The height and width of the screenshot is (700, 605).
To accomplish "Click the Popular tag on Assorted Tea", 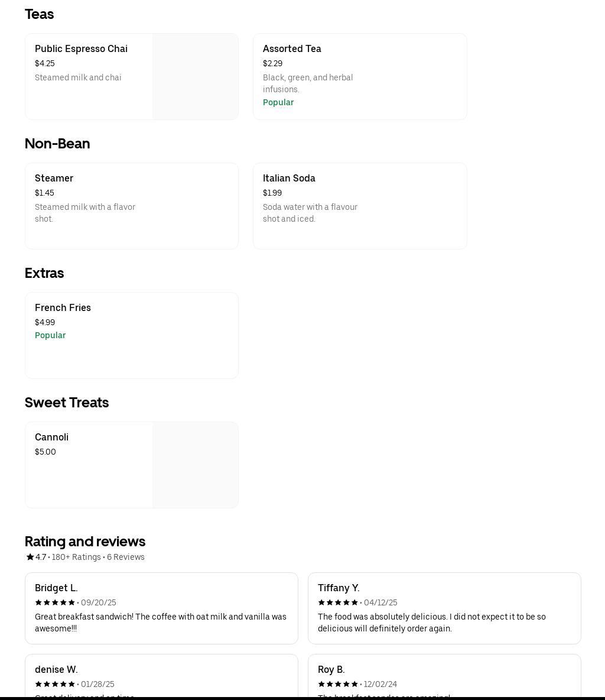I will 278,102.
